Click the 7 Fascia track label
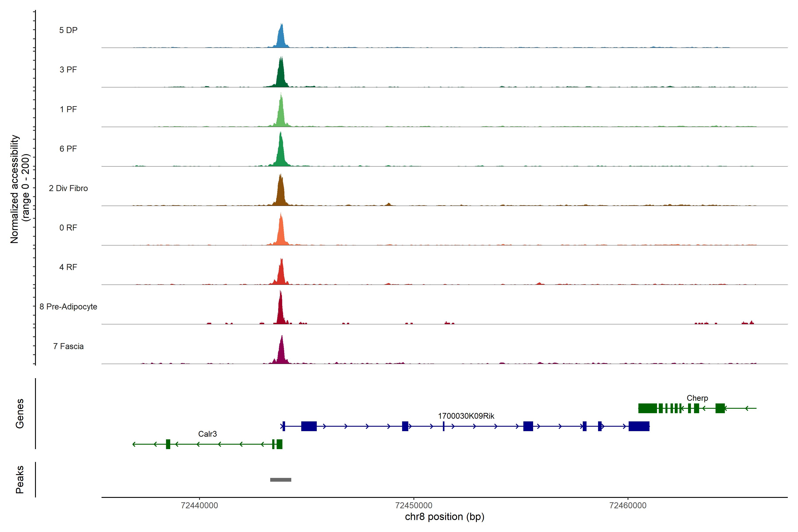The height and width of the screenshot is (532, 798). pos(68,346)
